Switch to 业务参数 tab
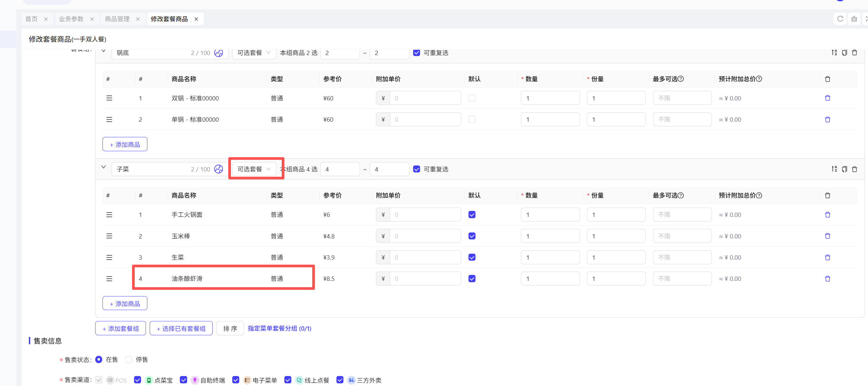 [71, 19]
